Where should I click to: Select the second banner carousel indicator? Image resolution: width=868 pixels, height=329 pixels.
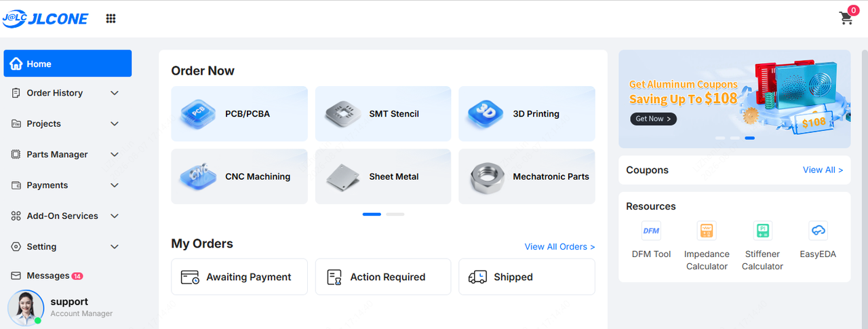click(x=734, y=138)
